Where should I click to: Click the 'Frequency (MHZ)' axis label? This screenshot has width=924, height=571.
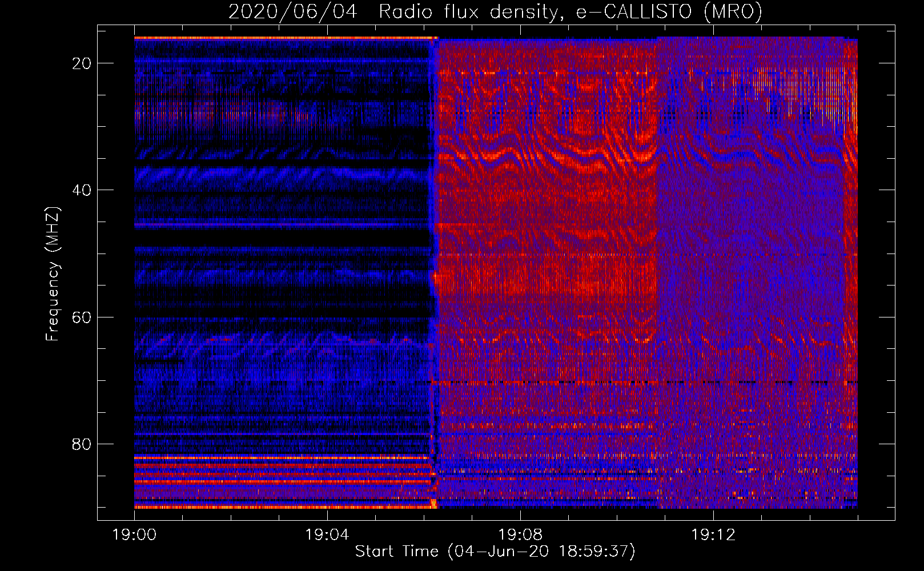[x=53, y=274]
